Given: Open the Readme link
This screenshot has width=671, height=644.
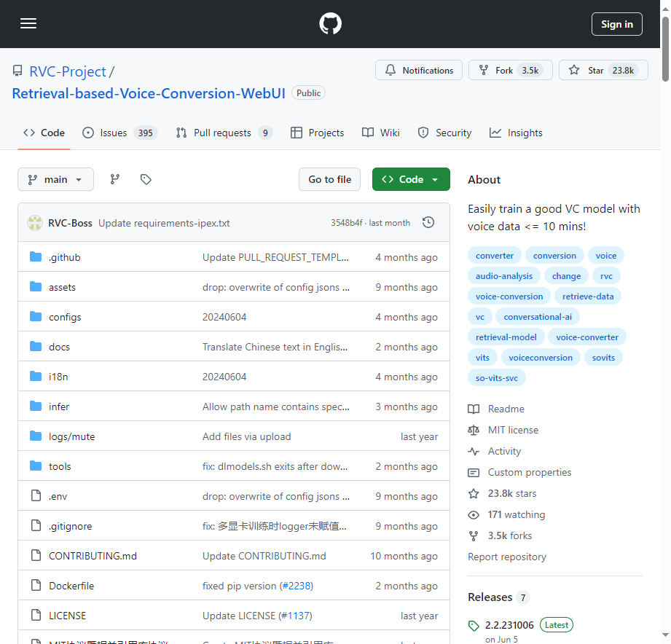Looking at the screenshot, I should (496, 409).
